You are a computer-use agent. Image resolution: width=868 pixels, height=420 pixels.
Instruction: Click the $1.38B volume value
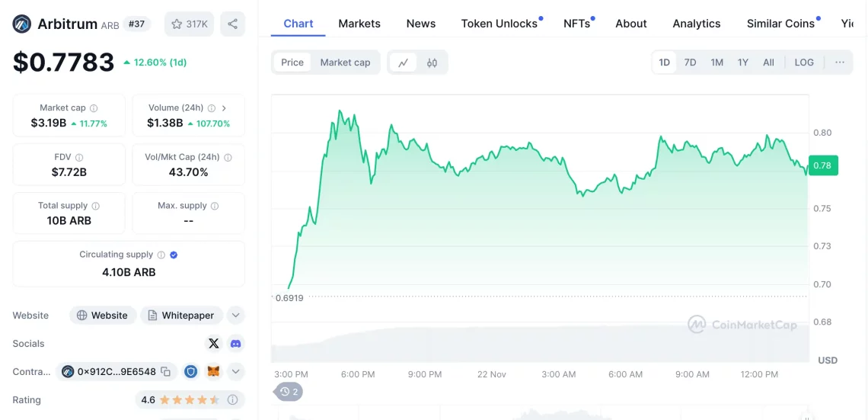165,123
